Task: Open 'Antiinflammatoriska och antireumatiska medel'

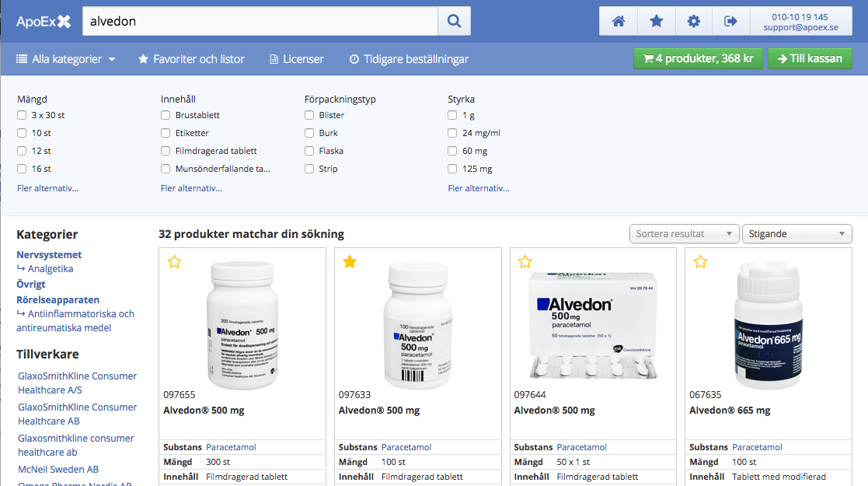Action: [x=75, y=321]
